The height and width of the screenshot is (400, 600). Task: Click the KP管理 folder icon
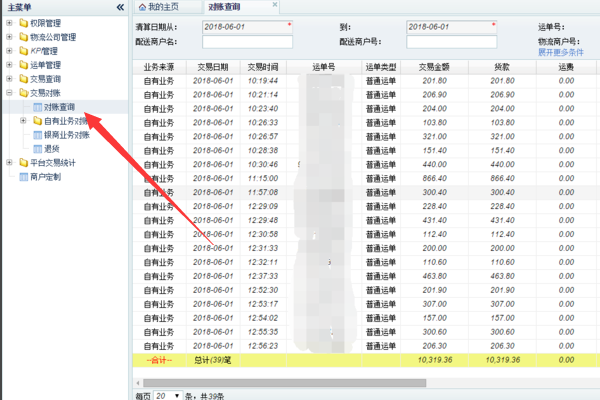point(24,51)
